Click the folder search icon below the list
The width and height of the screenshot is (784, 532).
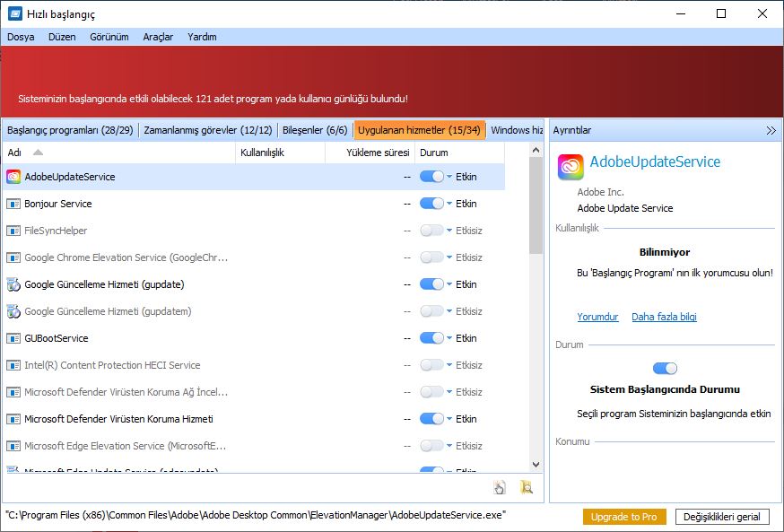tap(527, 487)
